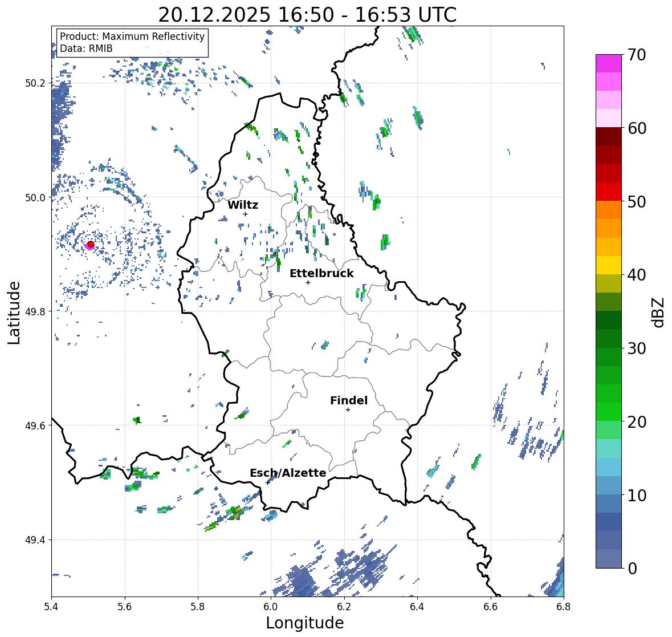Click the 49.4 latitude tick label

tap(35, 540)
